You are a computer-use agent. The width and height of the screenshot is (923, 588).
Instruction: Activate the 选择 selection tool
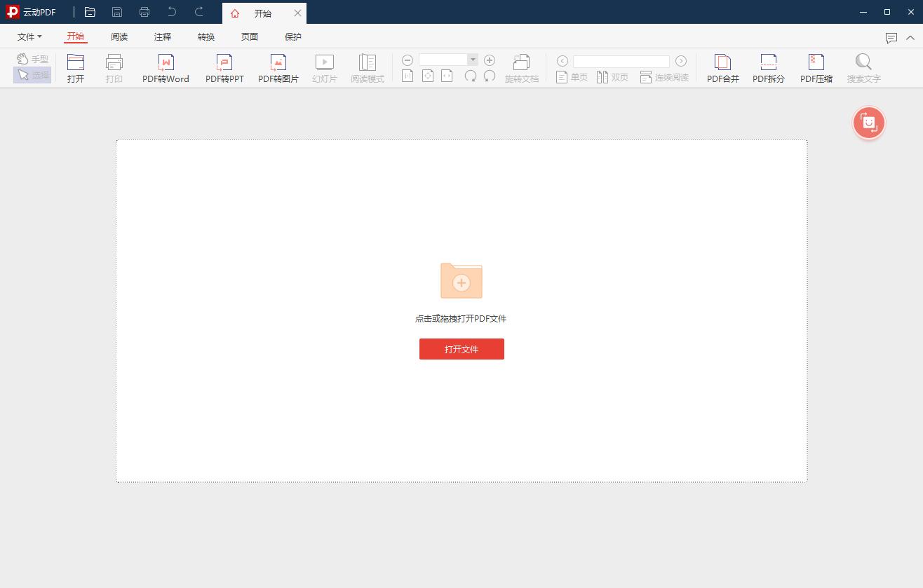(x=32, y=75)
